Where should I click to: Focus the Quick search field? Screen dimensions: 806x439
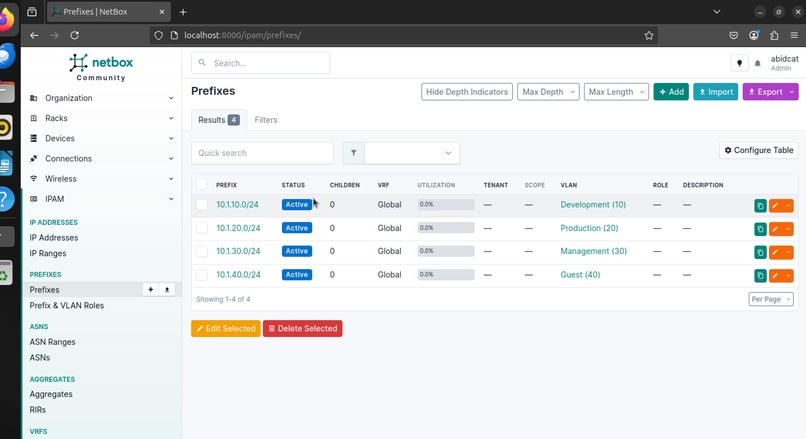coord(262,153)
